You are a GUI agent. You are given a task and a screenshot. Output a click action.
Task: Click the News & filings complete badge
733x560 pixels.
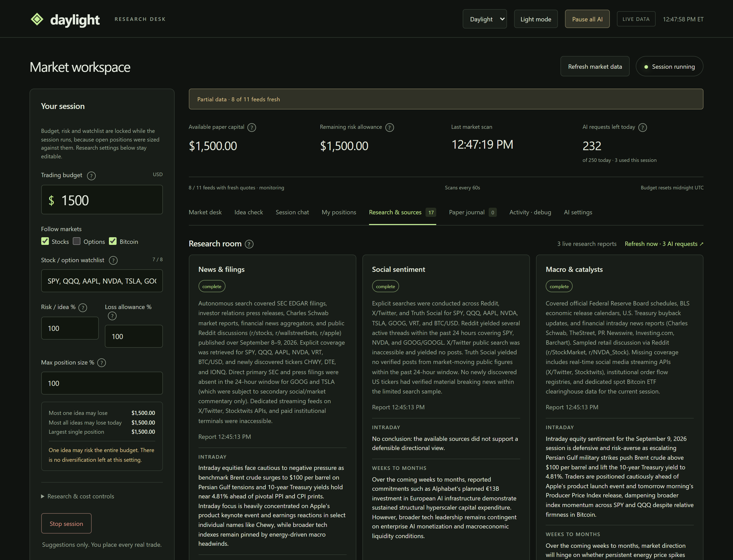pos(212,286)
